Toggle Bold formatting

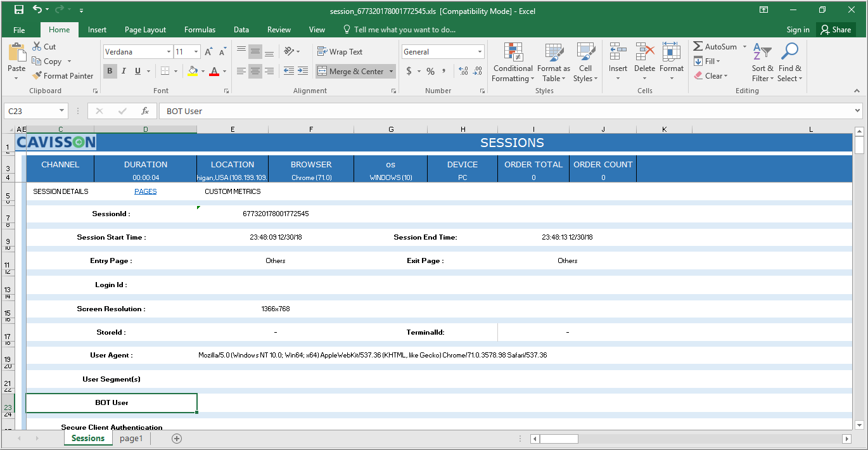pos(110,72)
